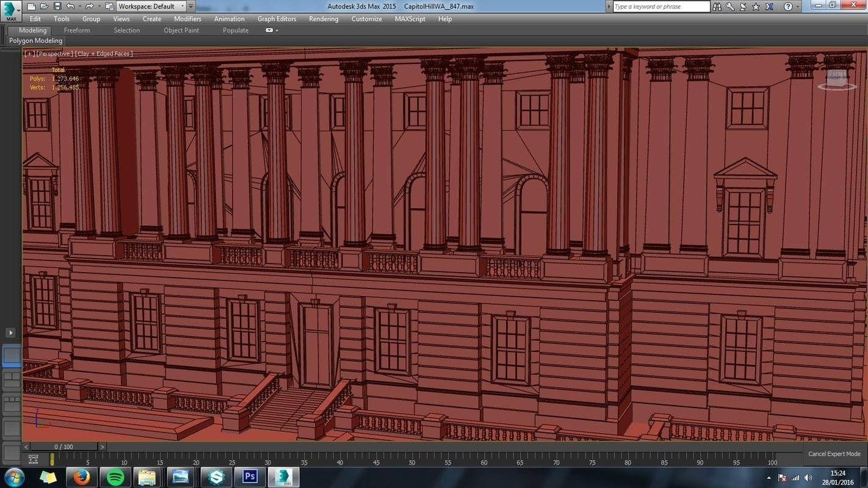The height and width of the screenshot is (488, 868).
Task: Switch to the Freeform ribbon tab
Action: [77, 30]
